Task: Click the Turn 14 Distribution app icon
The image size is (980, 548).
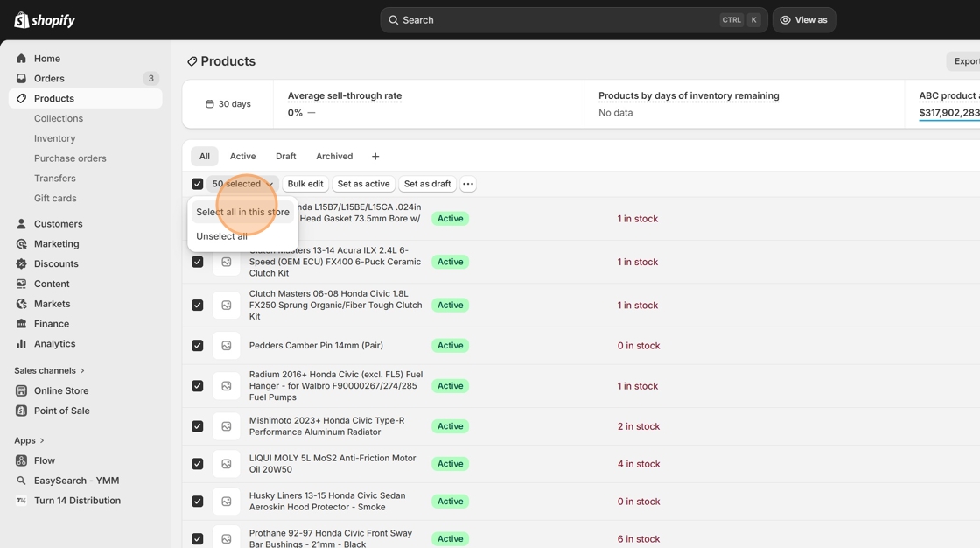Action: coord(21,501)
